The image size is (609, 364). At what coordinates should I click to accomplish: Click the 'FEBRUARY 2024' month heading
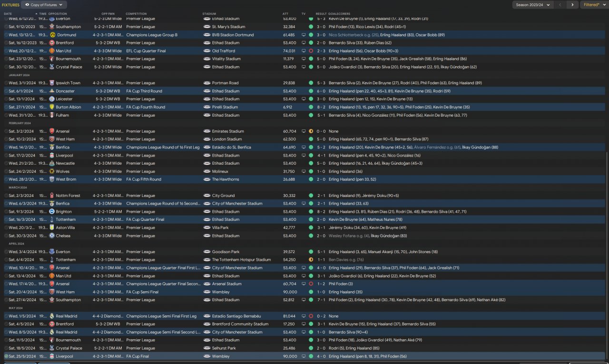[20, 123]
